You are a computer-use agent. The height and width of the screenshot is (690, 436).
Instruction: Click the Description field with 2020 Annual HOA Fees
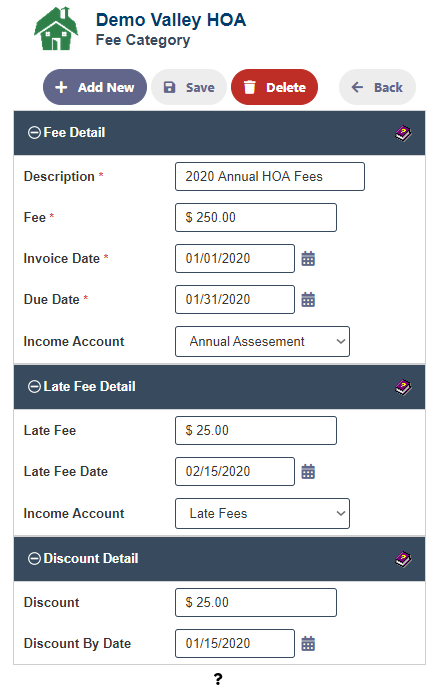pyautogui.click(x=270, y=176)
